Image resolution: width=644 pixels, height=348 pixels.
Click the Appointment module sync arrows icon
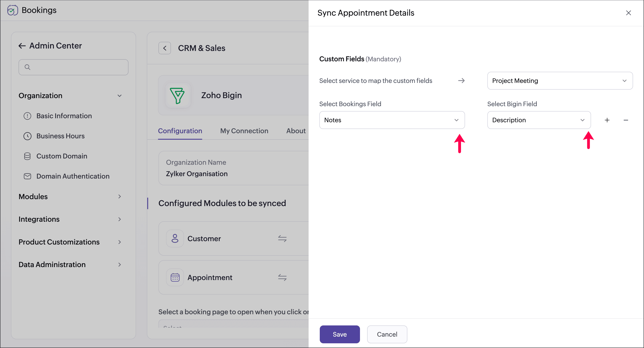pyautogui.click(x=282, y=277)
